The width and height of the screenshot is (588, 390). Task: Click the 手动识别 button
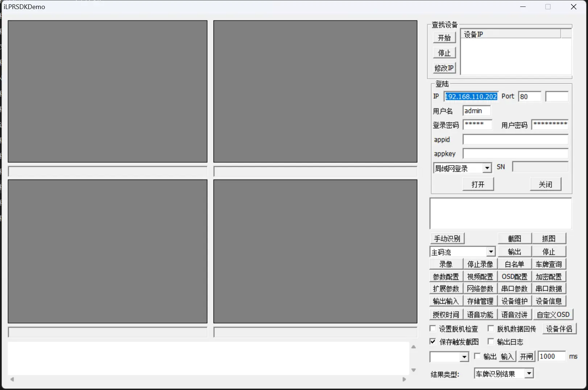(x=447, y=239)
